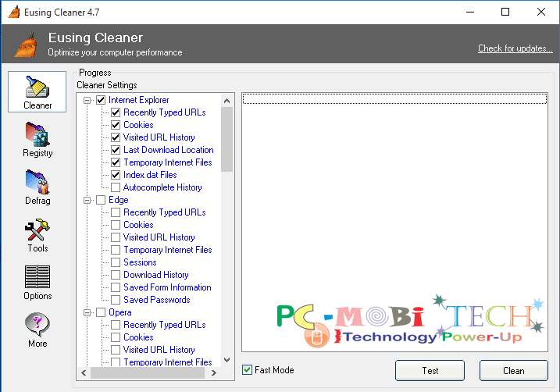Click the Eusing Cleaner broom logo in header
The image size is (560, 392).
click(x=26, y=45)
